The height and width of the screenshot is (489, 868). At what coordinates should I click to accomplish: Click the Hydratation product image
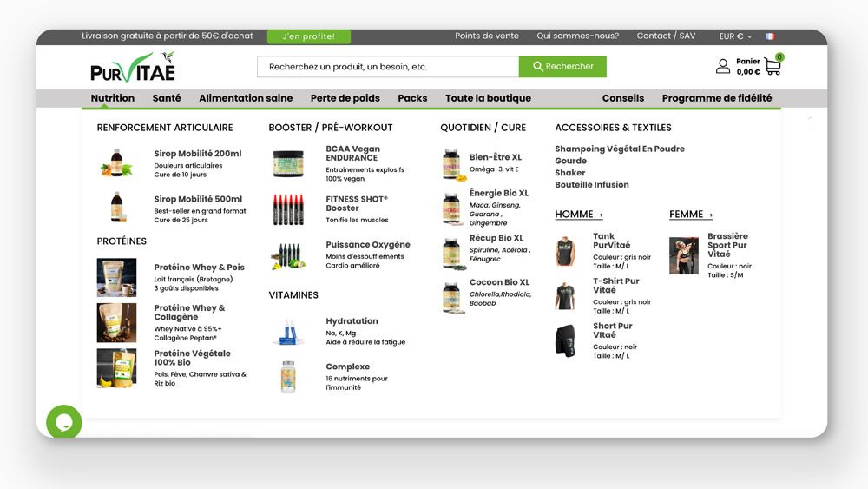pos(288,333)
